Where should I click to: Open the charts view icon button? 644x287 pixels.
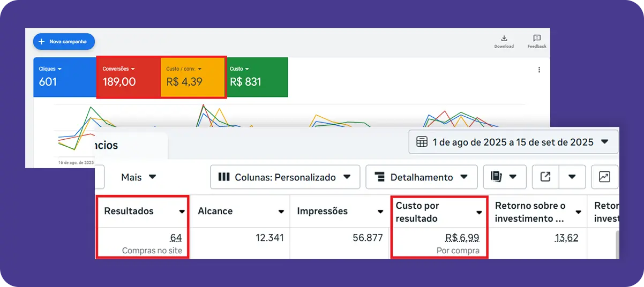[x=604, y=177]
